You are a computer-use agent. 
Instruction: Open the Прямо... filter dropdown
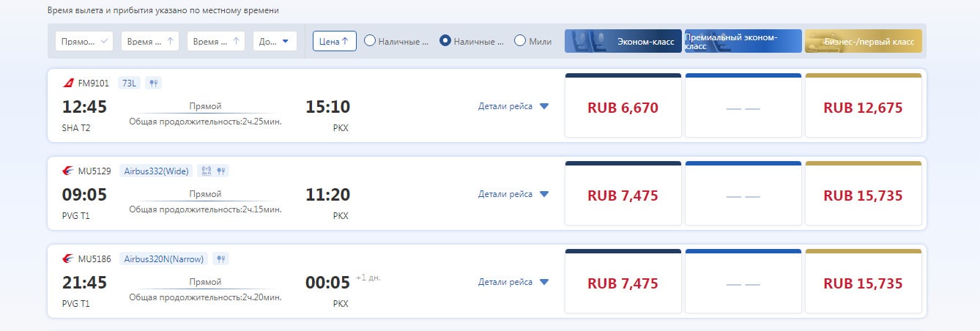pos(84,41)
